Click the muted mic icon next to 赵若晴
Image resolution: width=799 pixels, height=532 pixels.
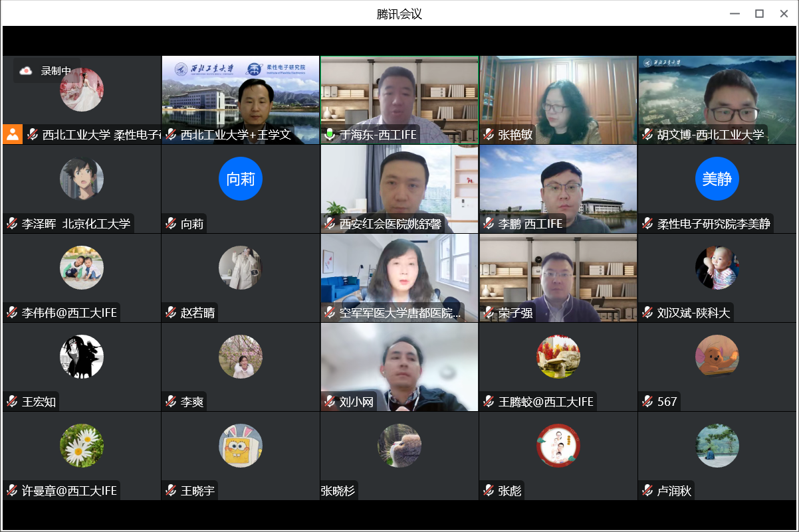pos(171,313)
